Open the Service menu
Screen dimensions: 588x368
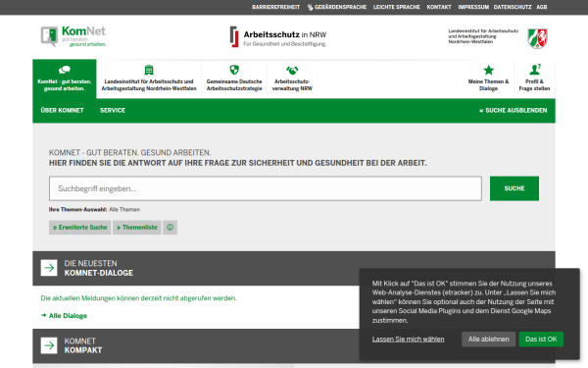(113, 110)
